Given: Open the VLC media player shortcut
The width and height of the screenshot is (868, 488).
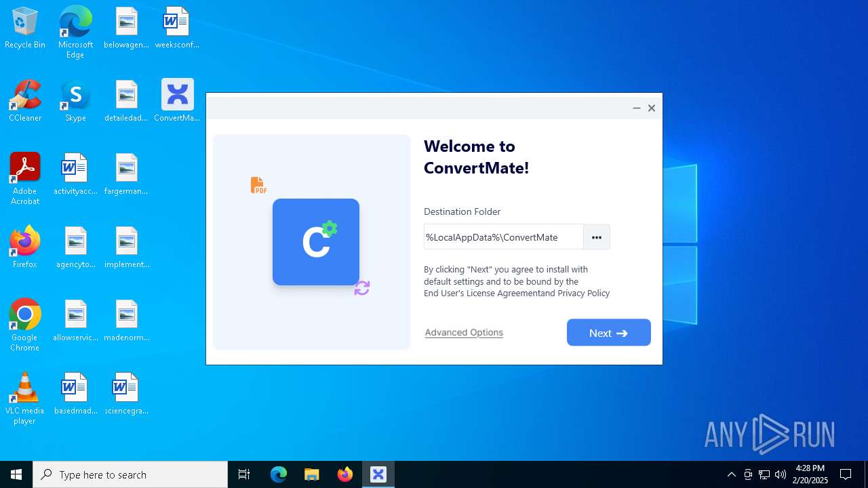Looking at the screenshot, I should click(x=25, y=398).
